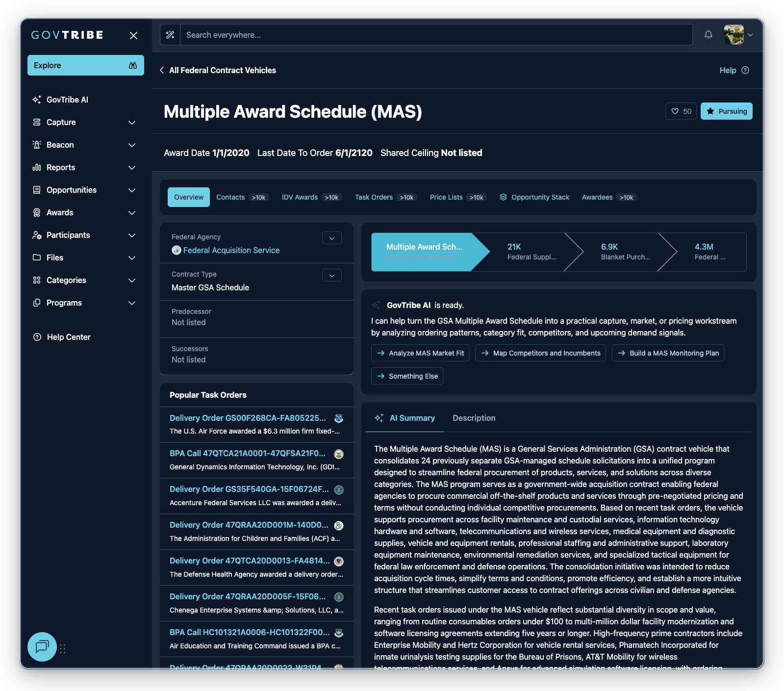Expand the Opportunities menu chevron

pyautogui.click(x=132, y=190)
